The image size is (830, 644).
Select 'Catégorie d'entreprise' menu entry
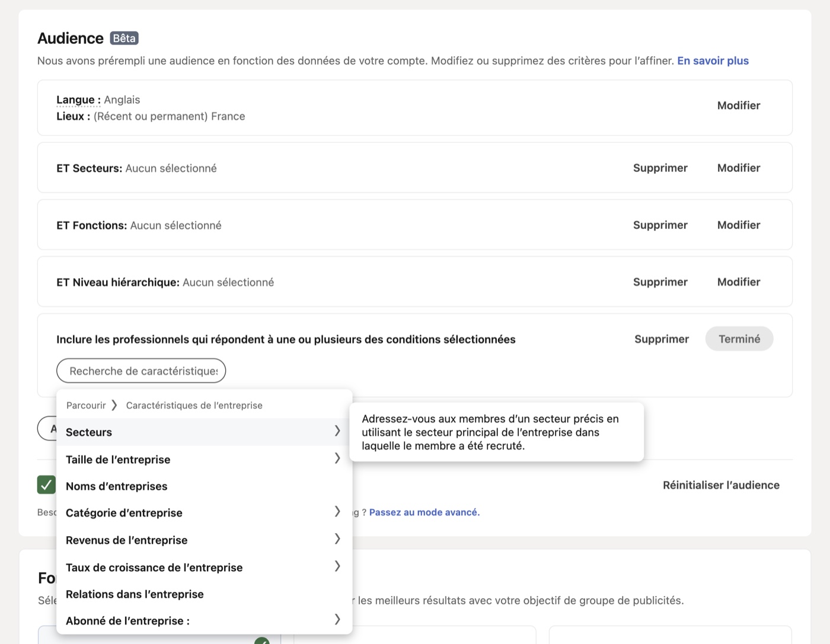pyautogui.click(x=204, y=512)
